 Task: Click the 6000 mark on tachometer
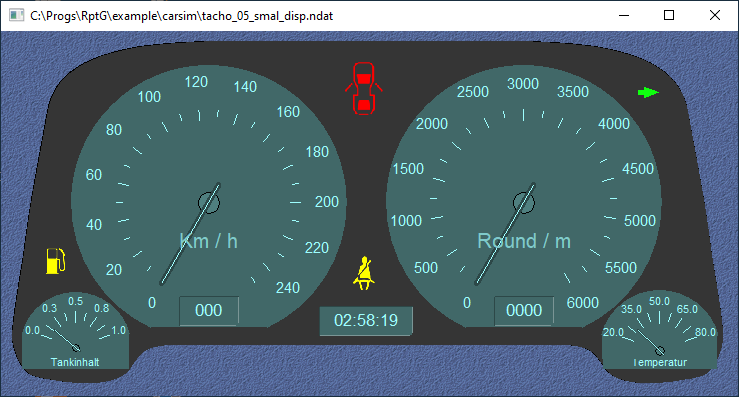(583, 303)
